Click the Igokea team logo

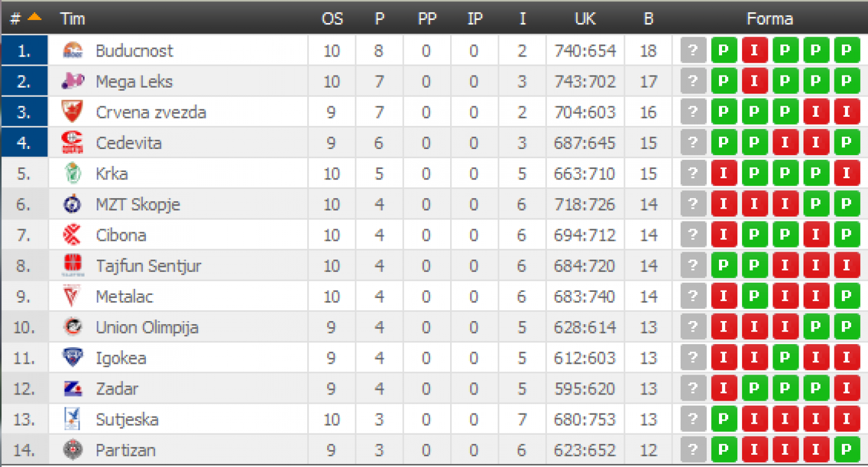click(73, 358)
